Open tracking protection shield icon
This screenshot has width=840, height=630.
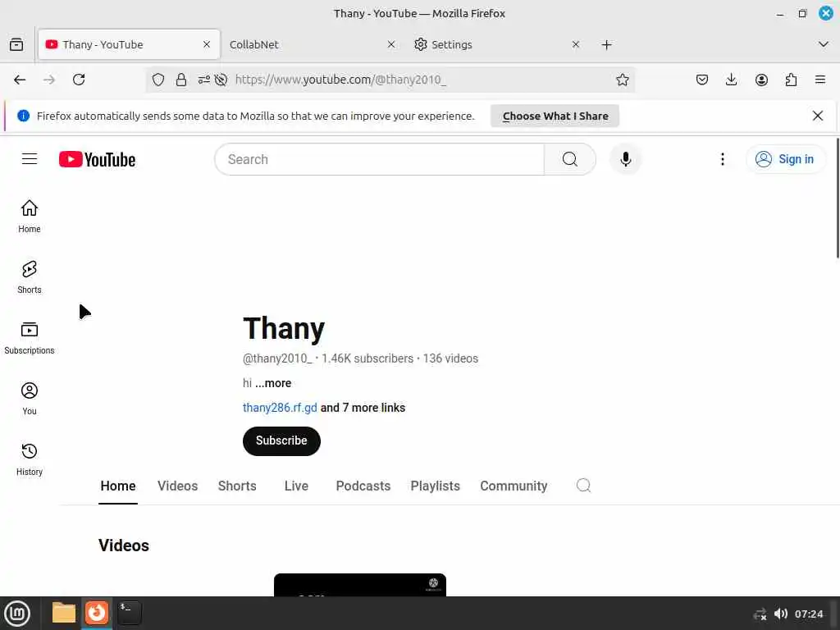[158, 80]
